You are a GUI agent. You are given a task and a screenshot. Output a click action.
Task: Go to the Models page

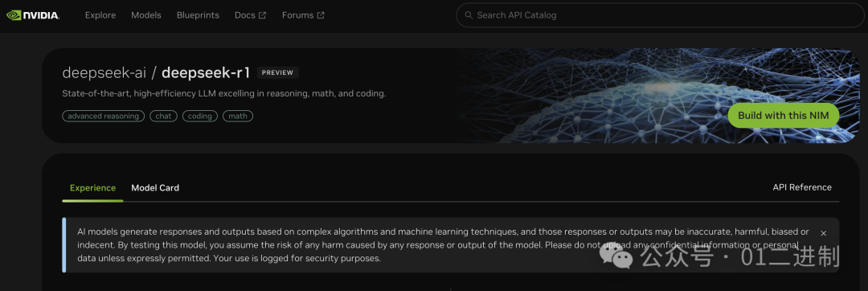(x=146, y=15)
